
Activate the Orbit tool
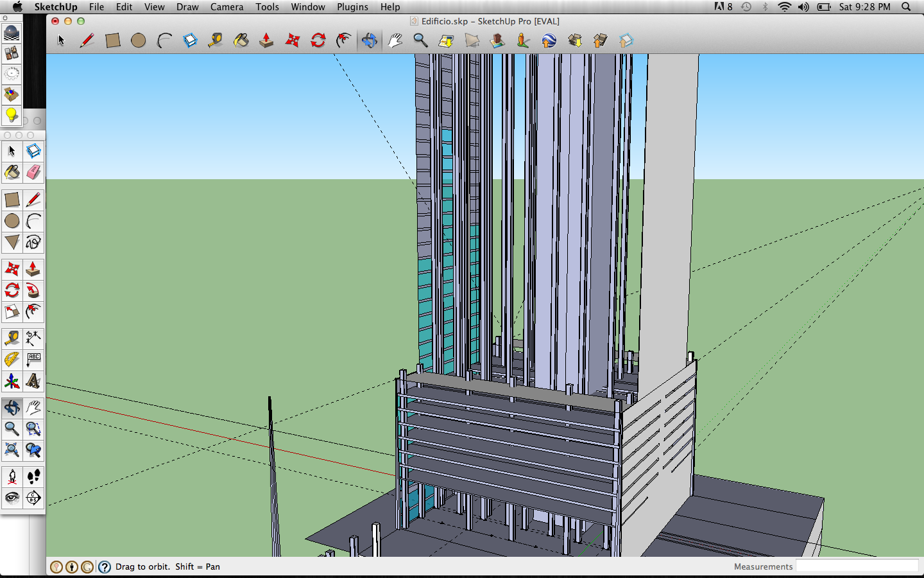pos(12,407)
